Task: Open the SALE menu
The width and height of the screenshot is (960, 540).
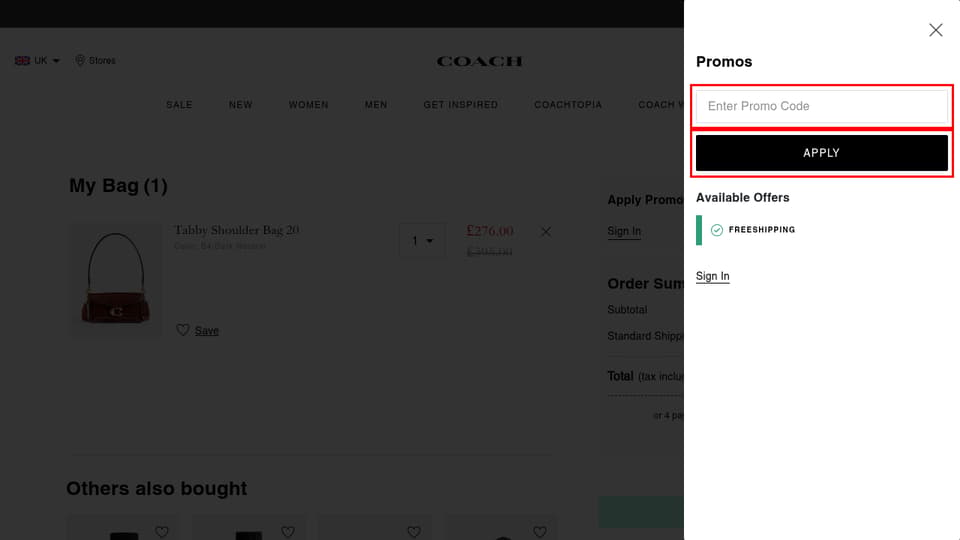Action: pyautogui.click(x=179, y=105)
